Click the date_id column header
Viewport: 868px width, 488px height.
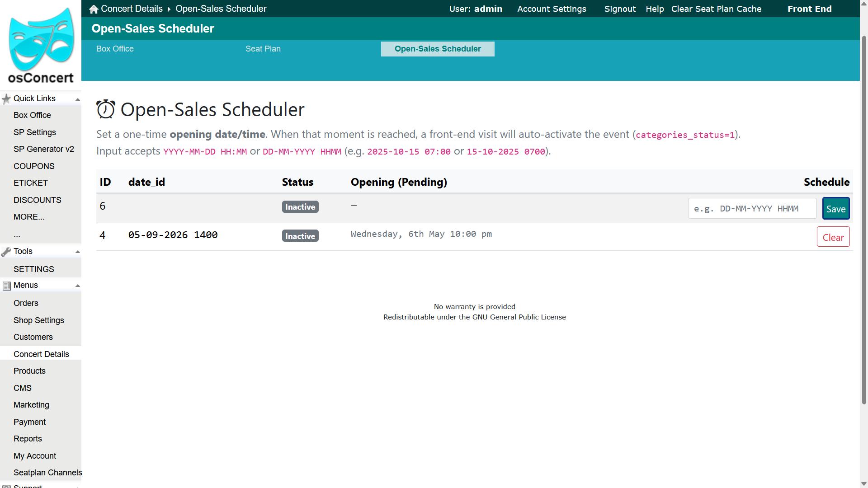pyautogui.click(x=146, y=182)
